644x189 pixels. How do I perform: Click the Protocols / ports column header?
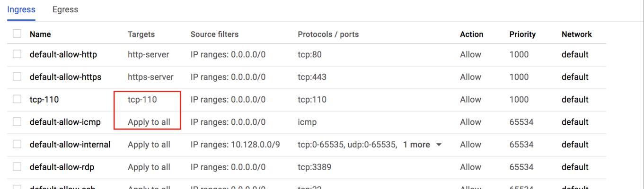coord(328,34)
